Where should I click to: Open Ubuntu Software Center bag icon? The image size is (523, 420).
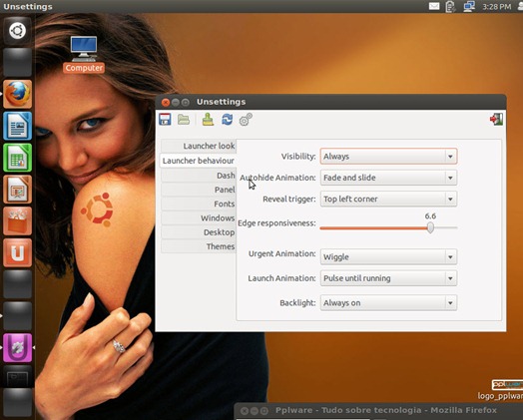click(17, 221)
